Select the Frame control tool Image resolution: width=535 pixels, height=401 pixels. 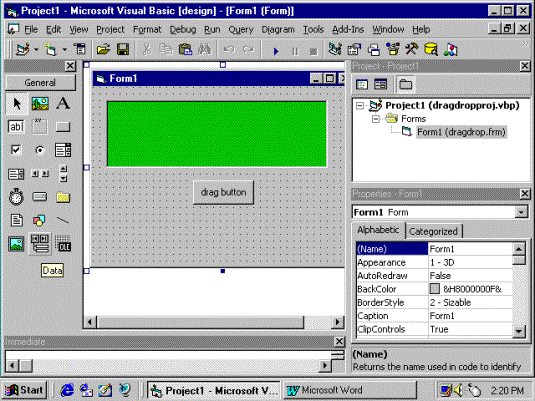coord(40,127)
